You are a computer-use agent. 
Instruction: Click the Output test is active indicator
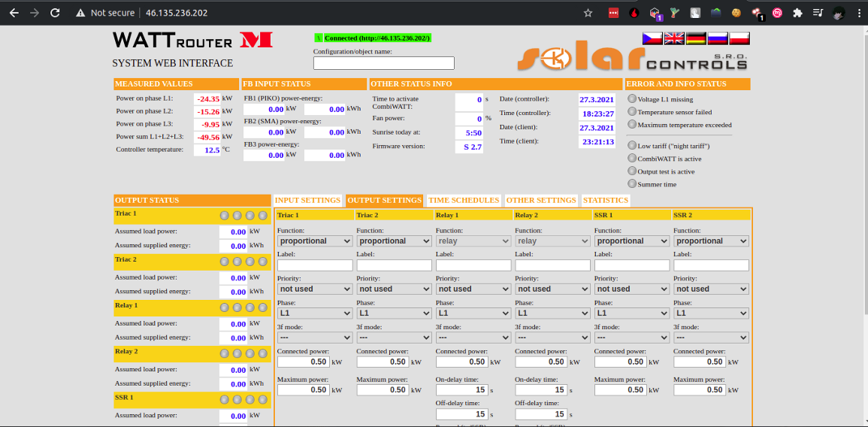632,171
